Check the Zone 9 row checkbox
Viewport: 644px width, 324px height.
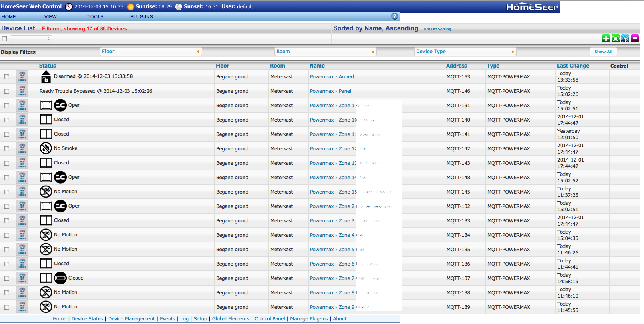[x=7, y=307]
